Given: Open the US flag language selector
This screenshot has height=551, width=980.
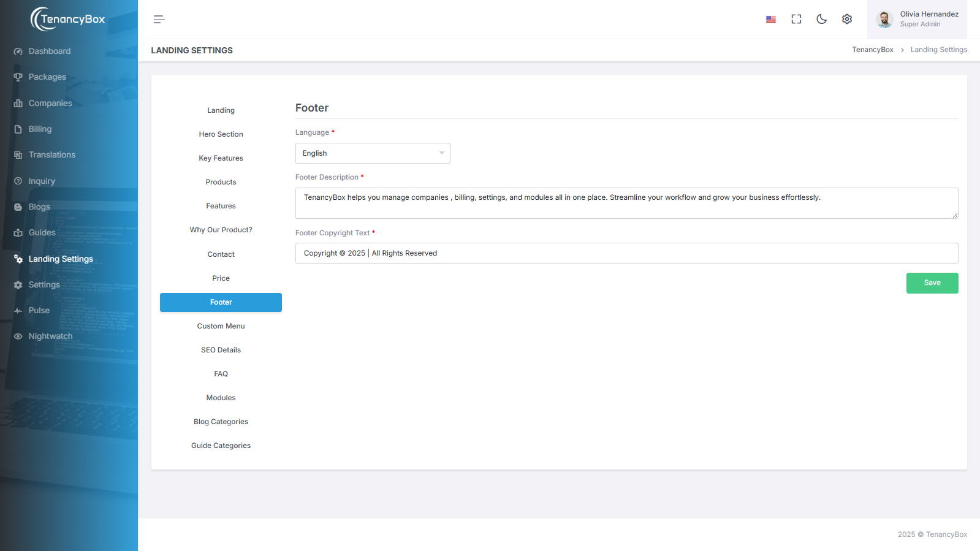Looking at the screenshot, I should (x=771, y=20).
